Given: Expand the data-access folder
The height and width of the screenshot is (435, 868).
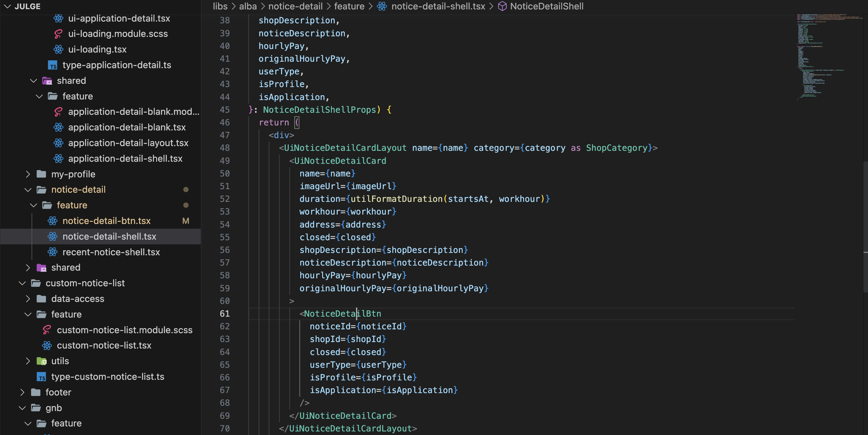Looking at the screenshot, I should pos(28,299).
